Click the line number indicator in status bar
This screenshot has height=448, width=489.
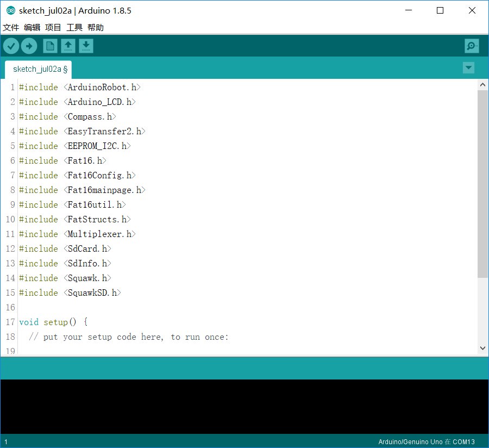point(6,442)
